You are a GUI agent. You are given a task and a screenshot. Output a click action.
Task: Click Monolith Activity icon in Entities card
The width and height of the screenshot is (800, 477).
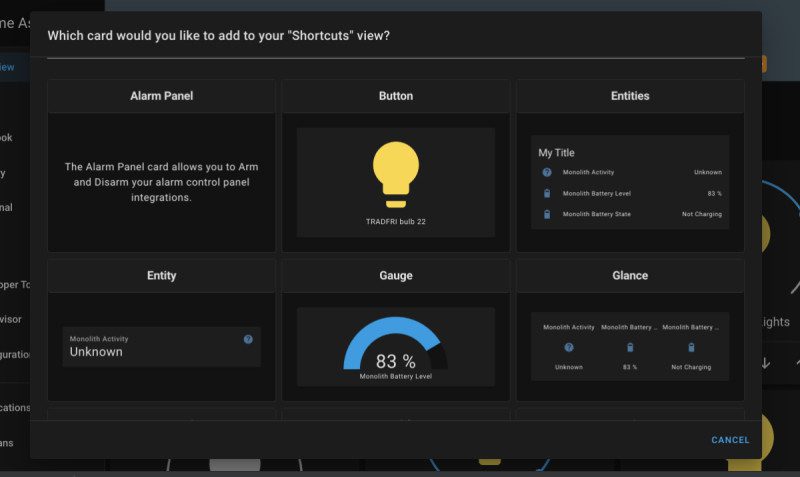click(547, 172)
